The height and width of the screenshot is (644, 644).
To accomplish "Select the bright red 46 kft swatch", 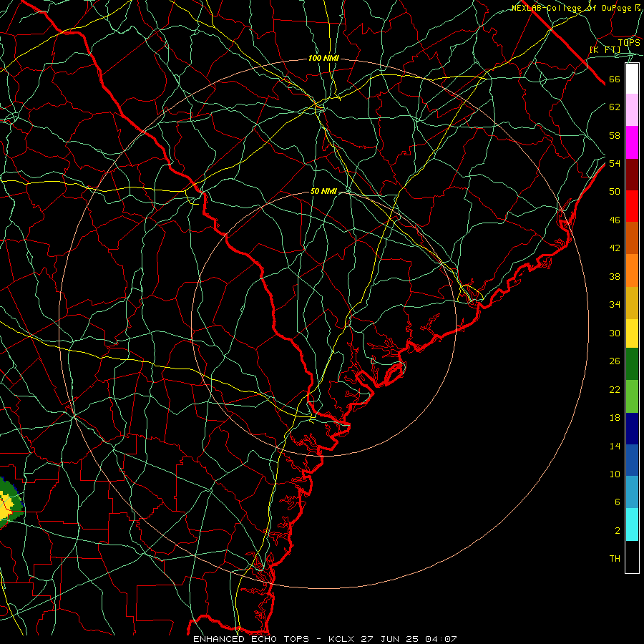I will (632, 206).
